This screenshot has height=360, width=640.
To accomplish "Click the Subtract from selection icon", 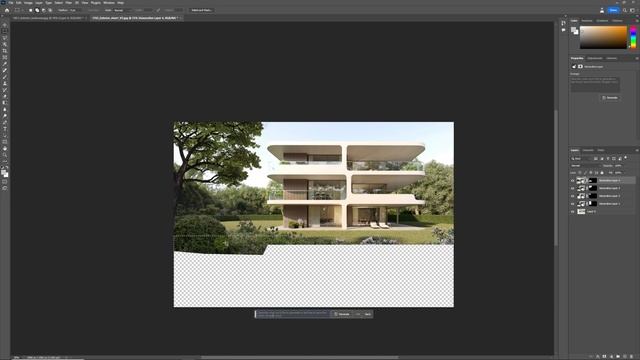I will tap(44, 10).
